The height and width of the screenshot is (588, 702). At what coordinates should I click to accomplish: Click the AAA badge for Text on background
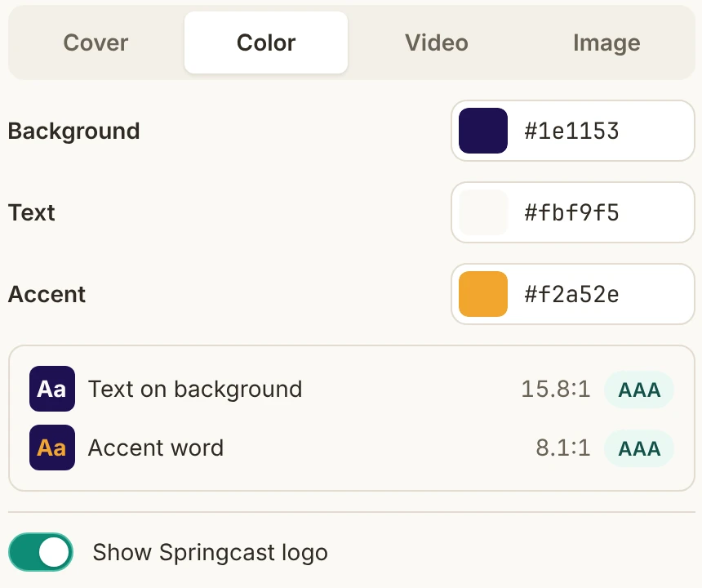pos(639,390)
